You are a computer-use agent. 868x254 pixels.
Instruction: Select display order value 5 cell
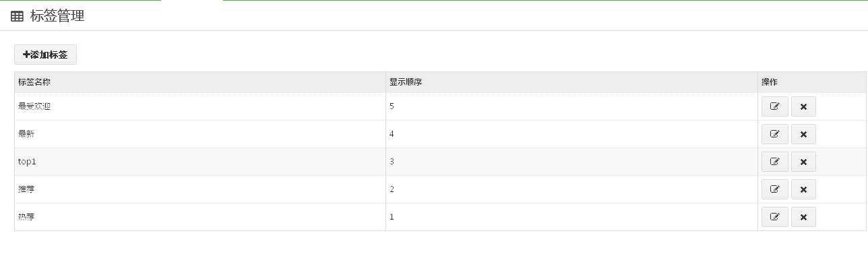pos(571,106)
